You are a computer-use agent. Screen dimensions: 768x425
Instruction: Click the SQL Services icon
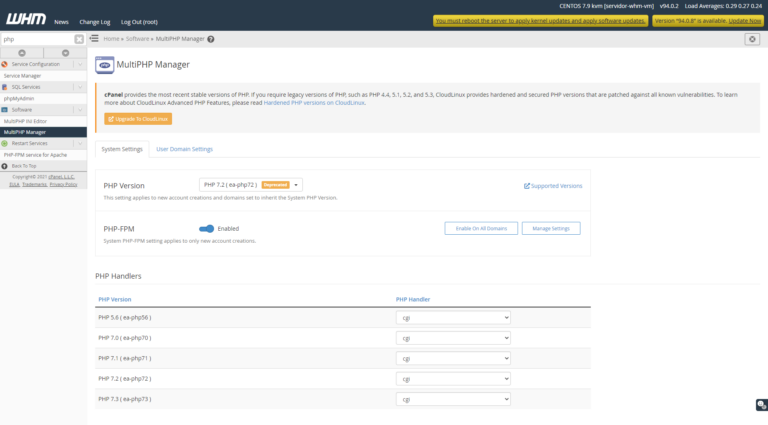(x=4, y=87)
